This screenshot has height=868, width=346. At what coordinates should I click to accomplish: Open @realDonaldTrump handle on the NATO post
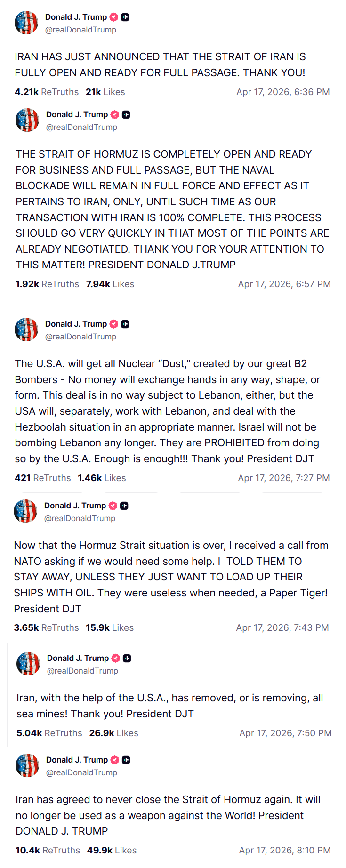coord(80,518)
